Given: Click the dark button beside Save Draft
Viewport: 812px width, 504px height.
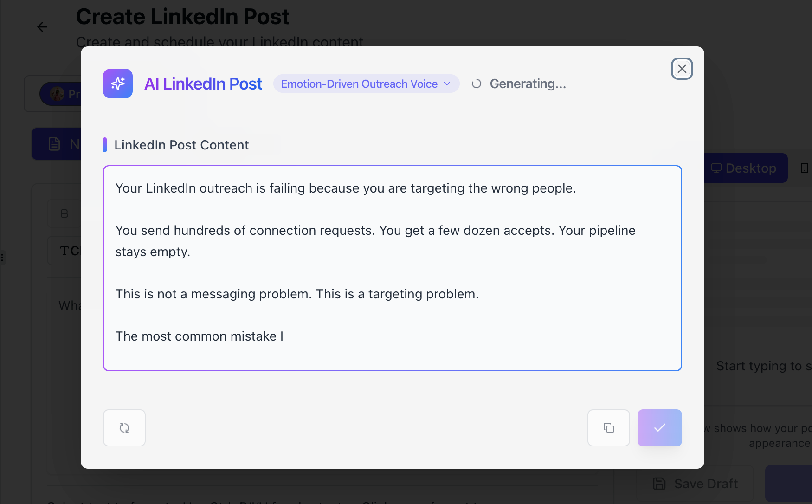Looking at the screenshot, I should pyautogui.click(x=788, y=484).
